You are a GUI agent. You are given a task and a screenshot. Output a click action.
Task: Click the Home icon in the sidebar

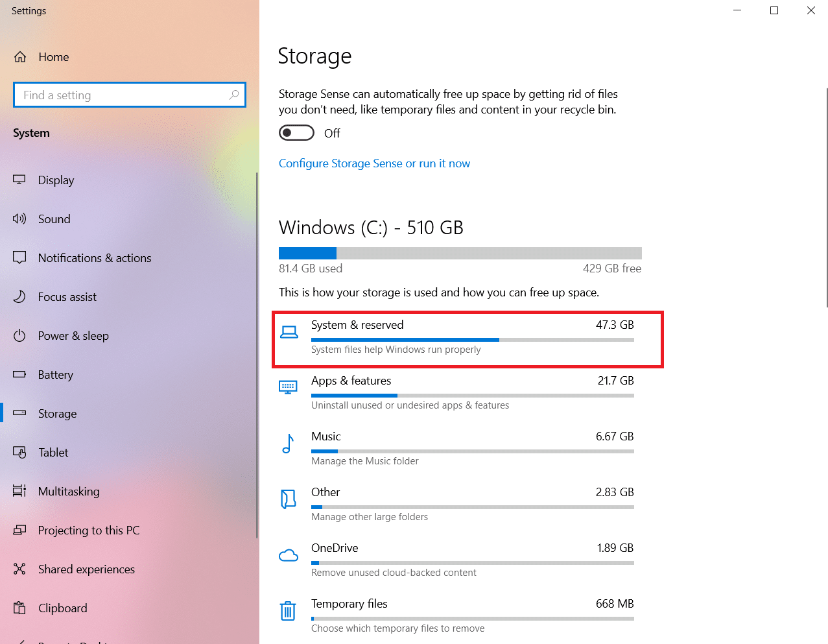pos(19,57)
